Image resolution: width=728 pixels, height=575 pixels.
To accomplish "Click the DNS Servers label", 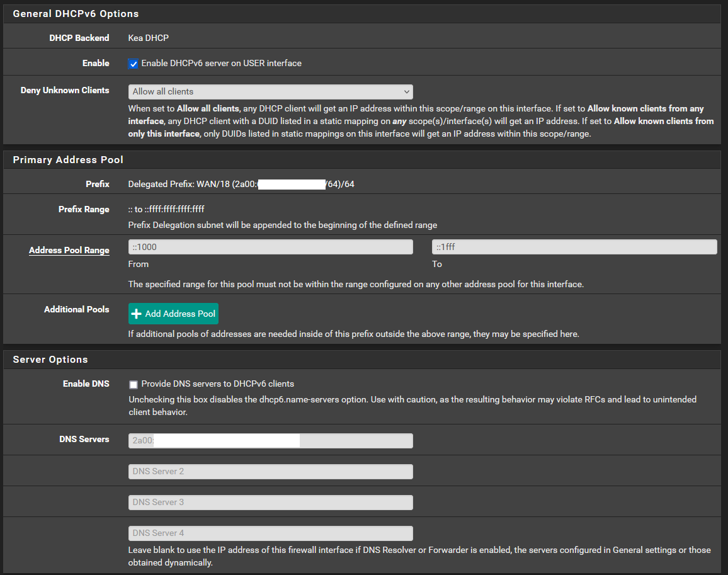I will (x=84, y=440).
